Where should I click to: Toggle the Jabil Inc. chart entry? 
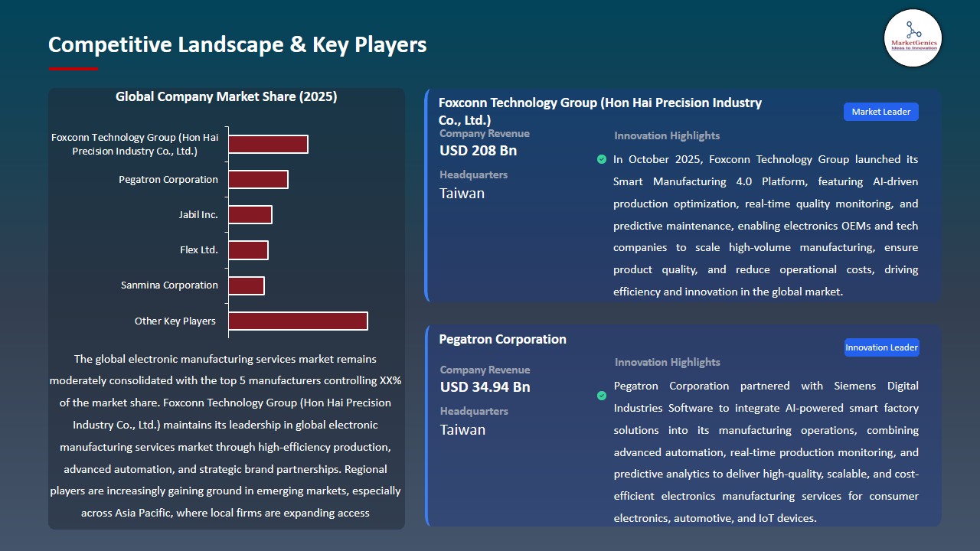(x=198, y=214)
